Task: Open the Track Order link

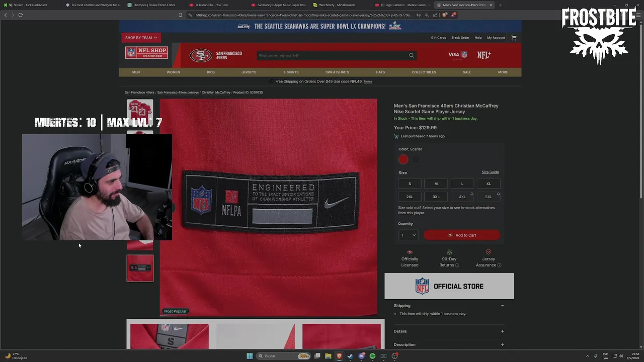Action: point(460,38)
